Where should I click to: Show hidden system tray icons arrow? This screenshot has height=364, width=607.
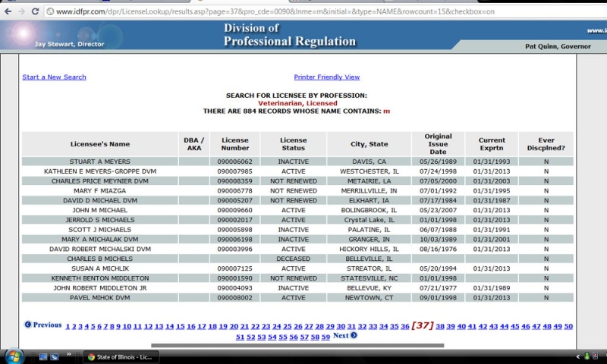click(578, 356)
